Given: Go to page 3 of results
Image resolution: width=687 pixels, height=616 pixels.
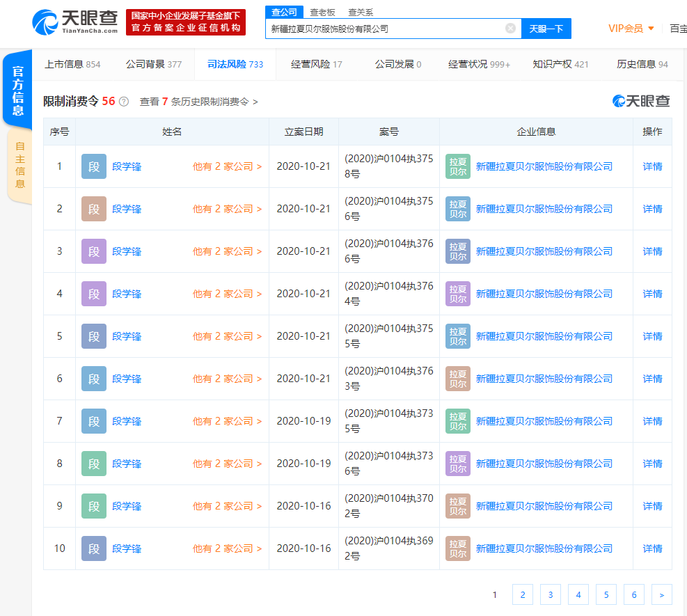Looking at the screenshot, I should coord(551,594).
